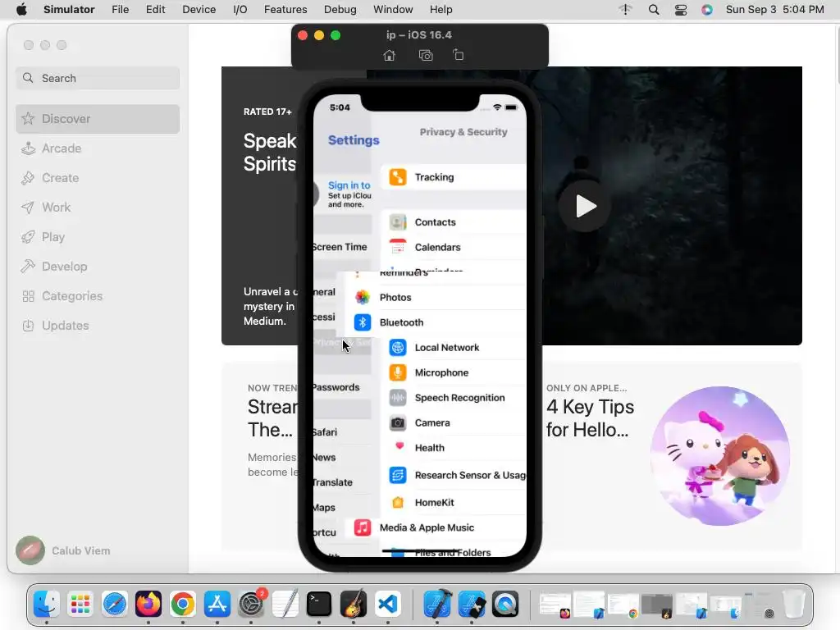The height and width of the screenshot is (630, 840).
Task: Open the Debug menu
Action: 340,10
